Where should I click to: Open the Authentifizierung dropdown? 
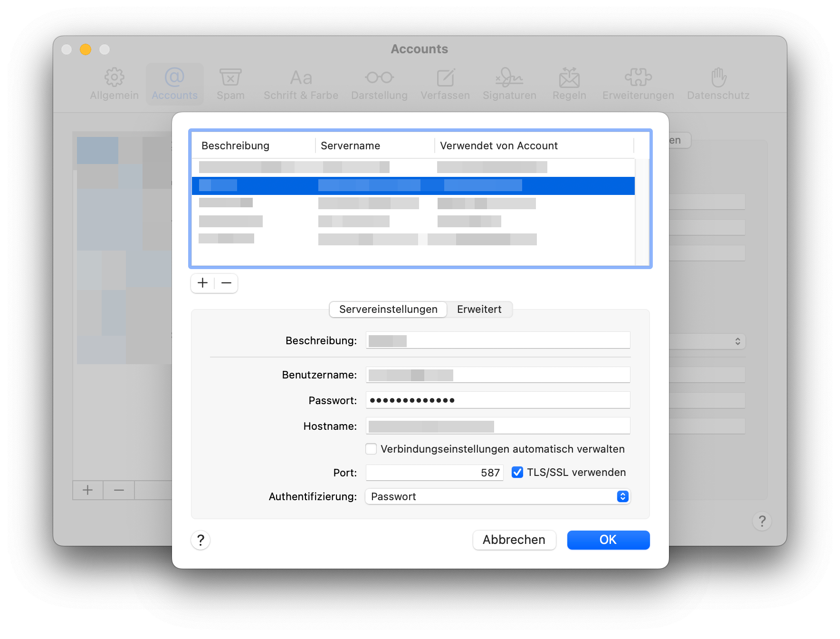click(x=497, y=496)
